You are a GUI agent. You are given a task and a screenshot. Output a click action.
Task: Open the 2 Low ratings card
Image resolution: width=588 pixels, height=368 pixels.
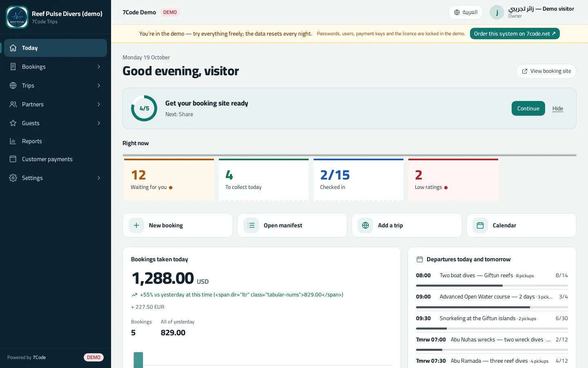tap(453, 180)
